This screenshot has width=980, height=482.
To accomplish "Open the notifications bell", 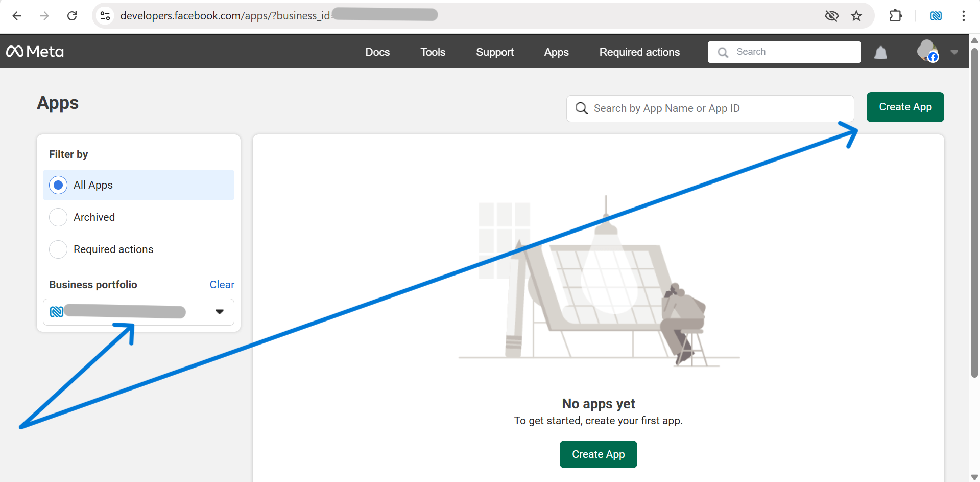I will coord(880,52).
